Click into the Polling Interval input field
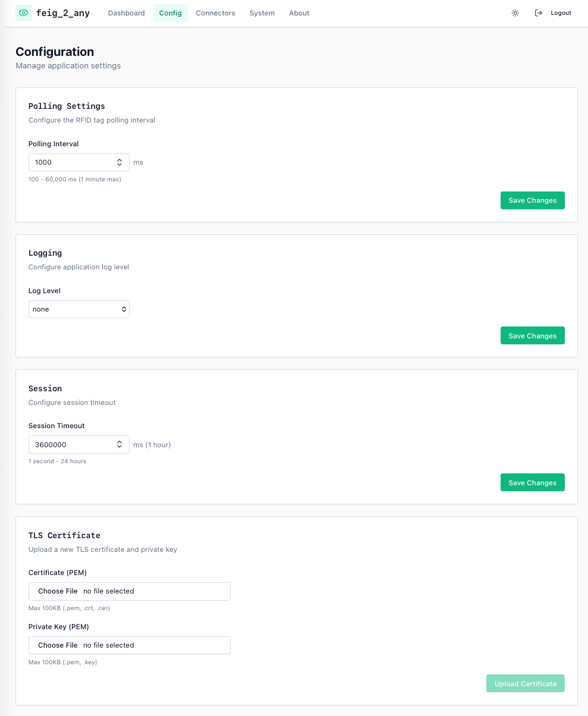The image size is (588, 716). click(71, 162)
